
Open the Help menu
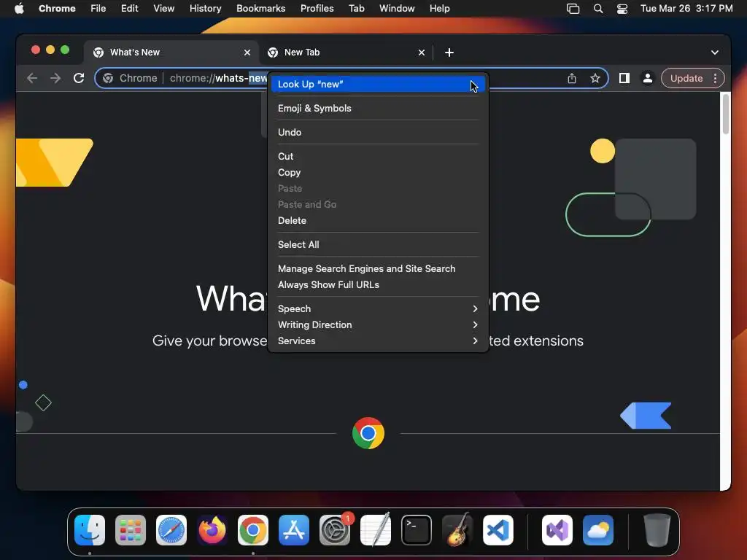click(x=439, y=9)
